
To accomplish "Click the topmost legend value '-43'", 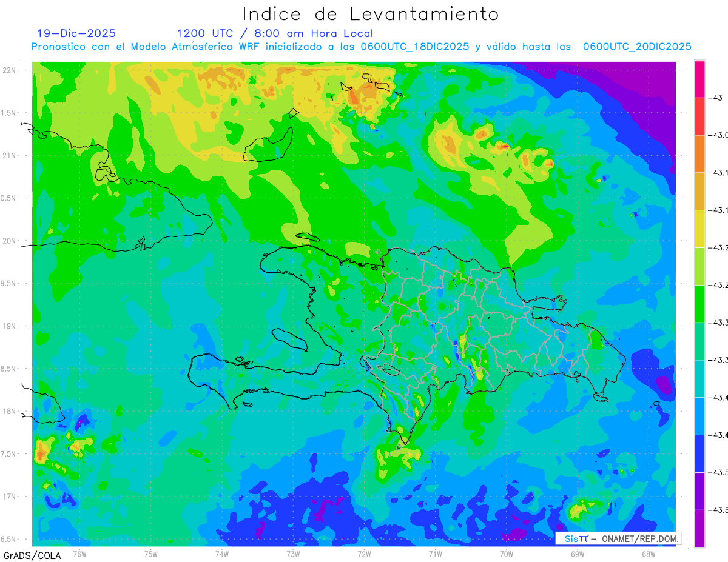I will click(x=716, y=98).
